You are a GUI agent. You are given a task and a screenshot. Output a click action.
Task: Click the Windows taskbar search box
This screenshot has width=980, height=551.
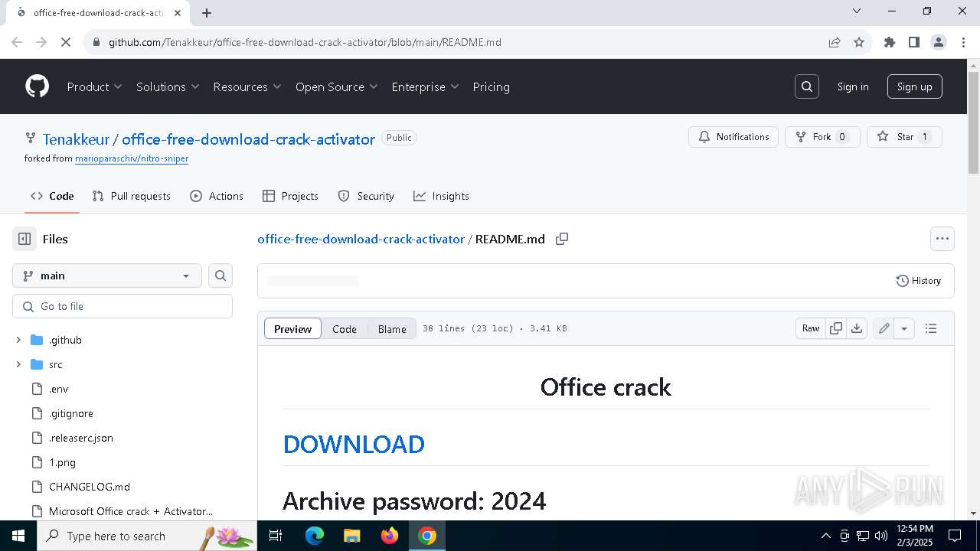147,536
